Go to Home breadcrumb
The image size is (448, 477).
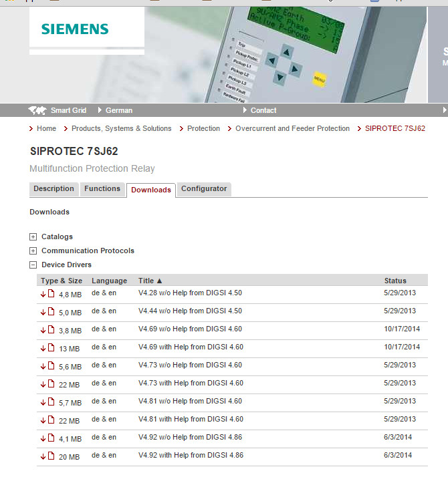(46, 128)
